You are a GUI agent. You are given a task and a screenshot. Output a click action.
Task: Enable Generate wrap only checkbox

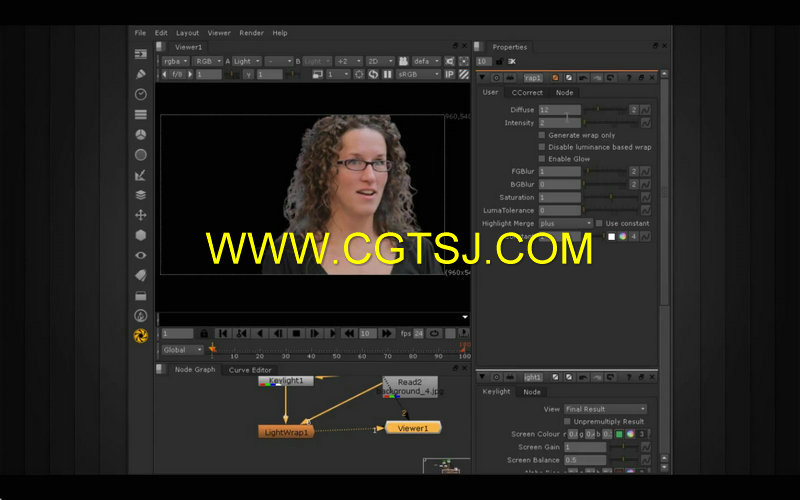click(542, 135)
